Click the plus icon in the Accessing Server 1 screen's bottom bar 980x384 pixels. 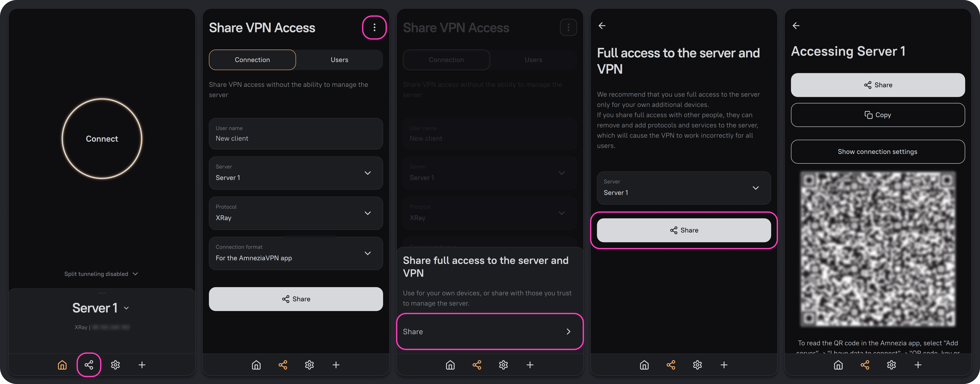click(918, 365)
